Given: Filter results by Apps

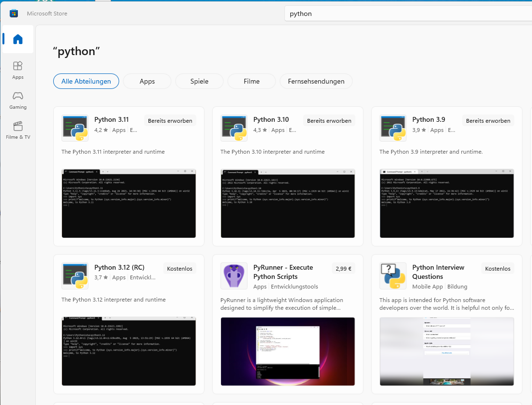Looking at the screenshot, I should 147,81.
